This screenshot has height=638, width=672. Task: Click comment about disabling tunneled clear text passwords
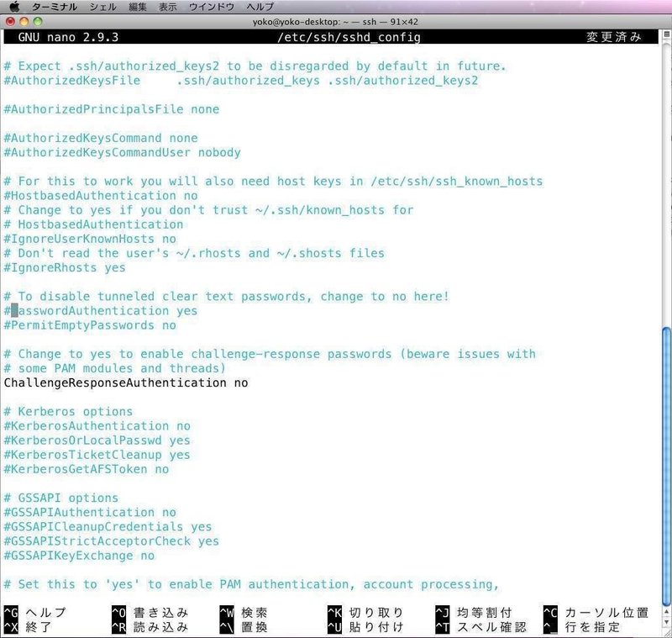tap(226, 296)
